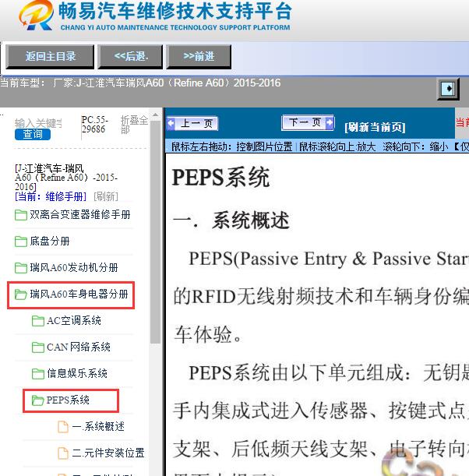469x476 pixels.
Task: Open the CAN 网络系统 folder
Action: (x=79, y=347)
